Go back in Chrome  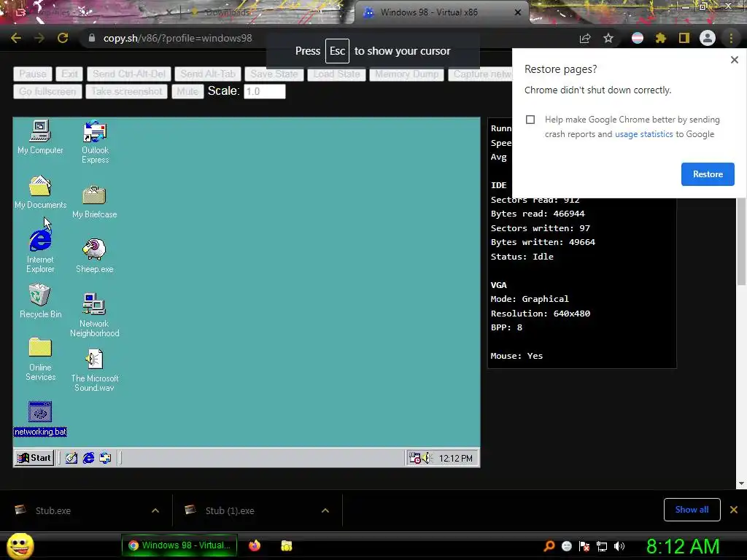[x=16, y=38]
